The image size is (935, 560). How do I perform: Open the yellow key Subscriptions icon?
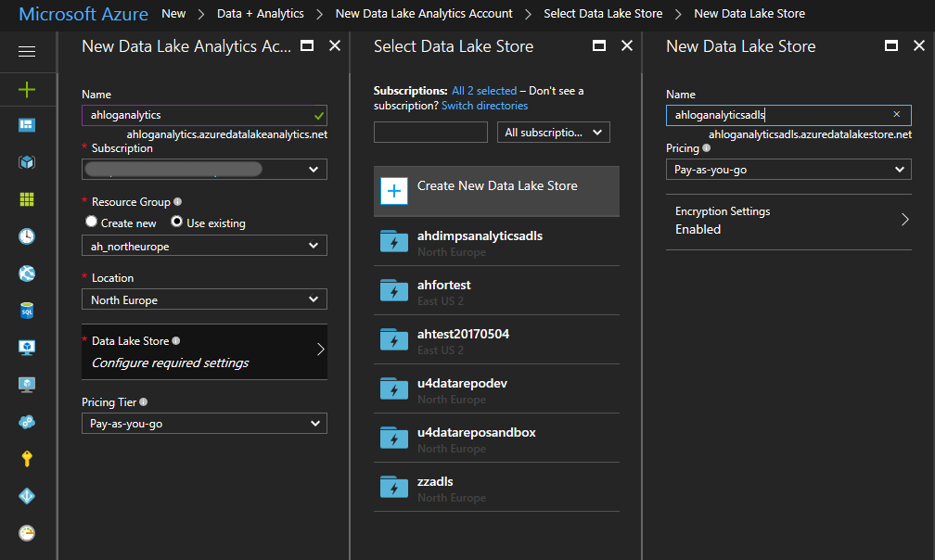click(x=27, y=459)
